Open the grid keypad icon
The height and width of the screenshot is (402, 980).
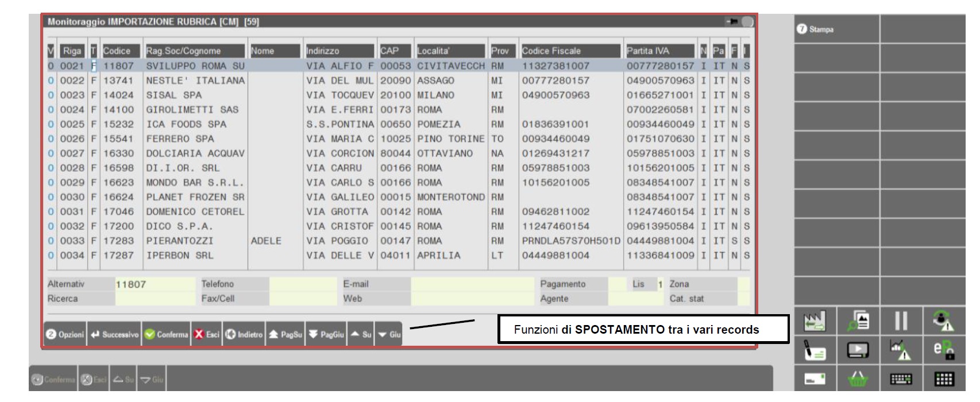point(944,378)
